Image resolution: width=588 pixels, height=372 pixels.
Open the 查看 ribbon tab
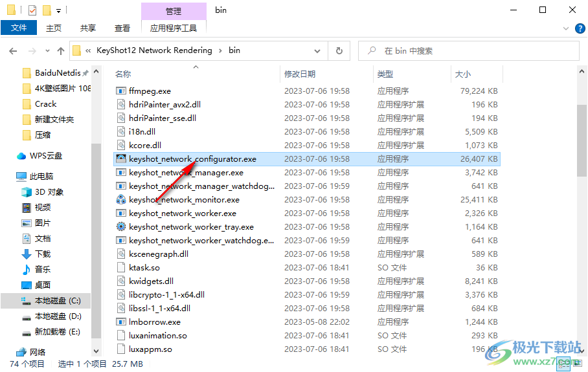[x=122, y=28]
